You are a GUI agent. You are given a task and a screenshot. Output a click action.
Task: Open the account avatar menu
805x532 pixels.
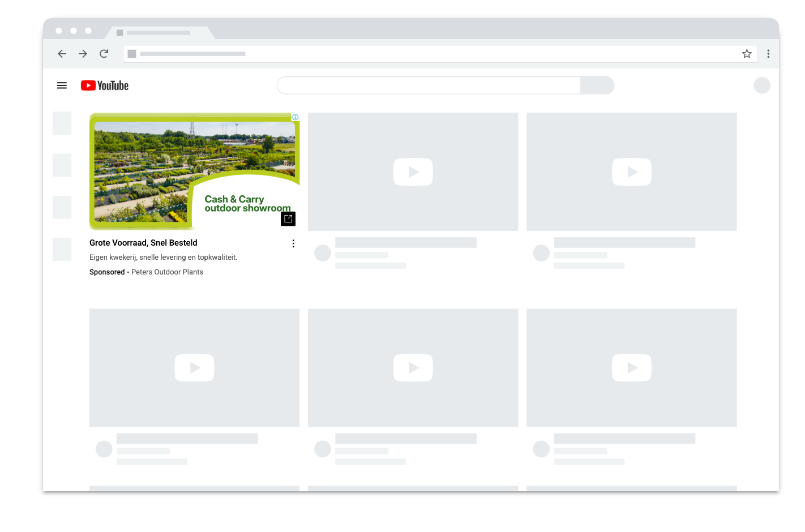pyautogui.click(x=762, y=85)
